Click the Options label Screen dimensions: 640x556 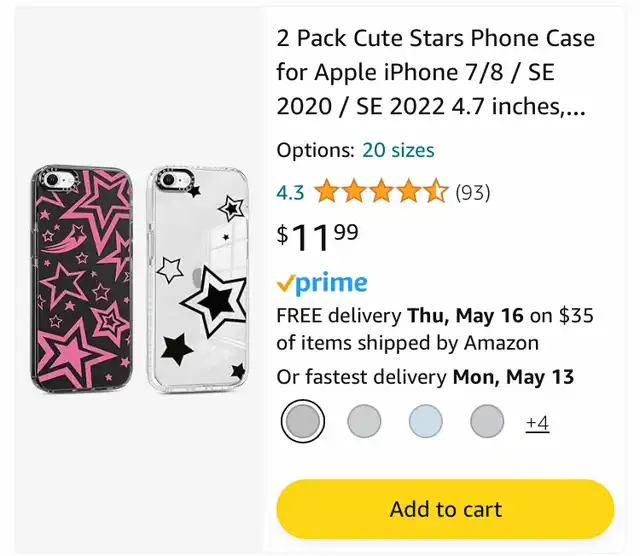[316, 150]
